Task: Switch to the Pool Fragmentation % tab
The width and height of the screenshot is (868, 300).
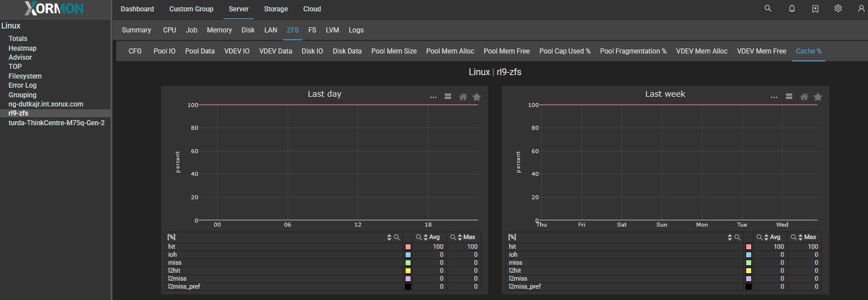Action: click(633, 51)
